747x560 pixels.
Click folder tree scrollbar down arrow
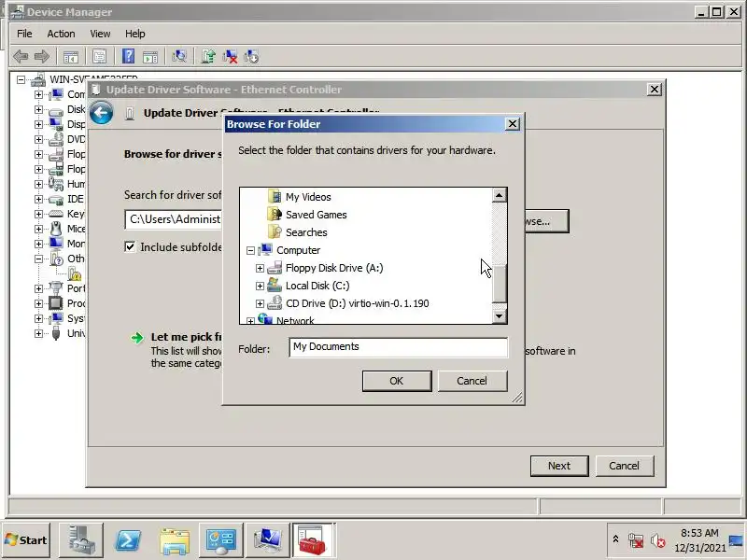[x=499, y=315]
